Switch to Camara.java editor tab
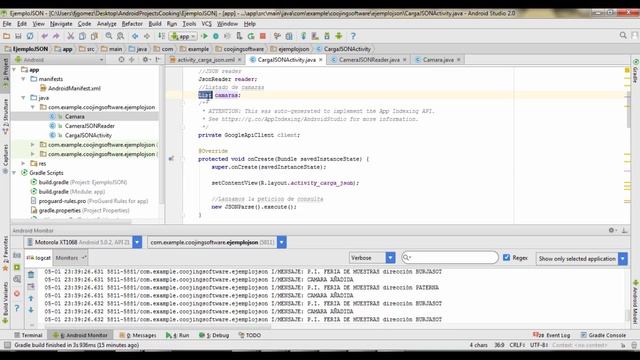Viewport: 640px width, 360px height. (x=438, y=60)
